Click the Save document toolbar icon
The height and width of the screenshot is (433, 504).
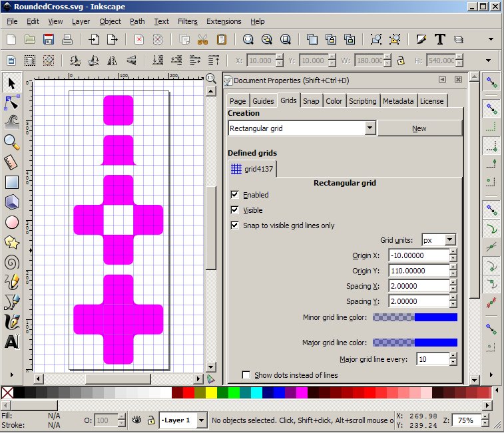coord(48,39)
